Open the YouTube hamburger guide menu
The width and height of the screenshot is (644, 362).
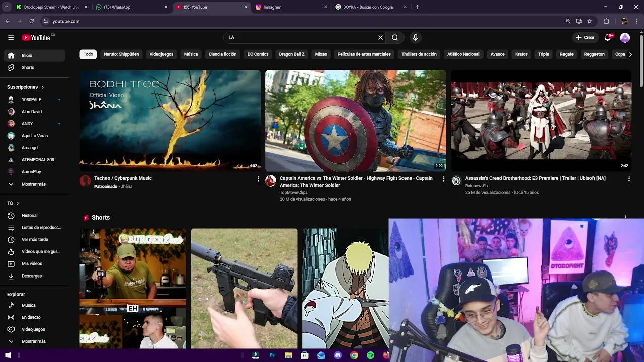[11, 37]
